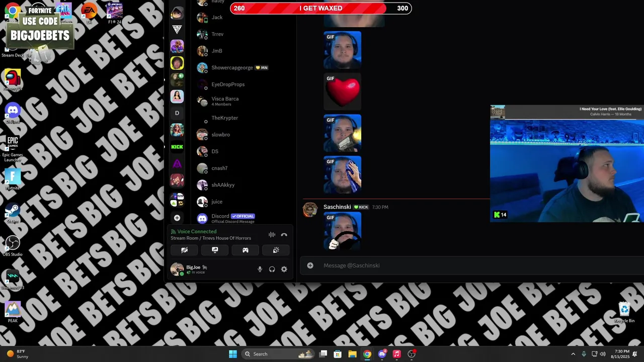Open voice noise suppression waveform icon
644x362 pixels.
tap(272, 235)
